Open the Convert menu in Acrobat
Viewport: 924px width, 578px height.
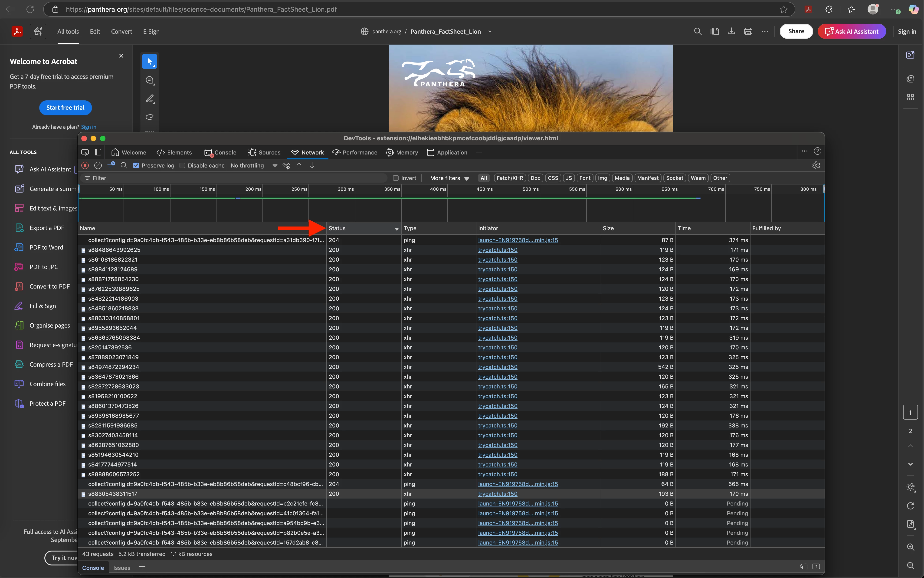pos(121,31)
